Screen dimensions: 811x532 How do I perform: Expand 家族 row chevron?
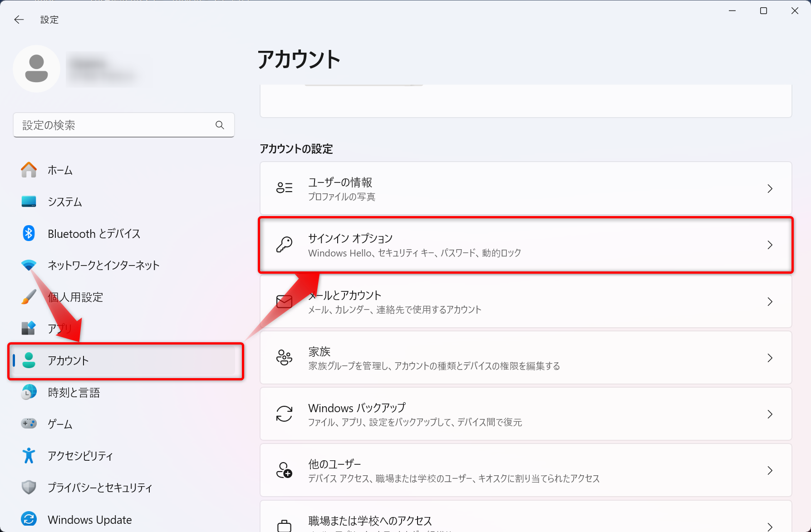[x=770, y=358]
